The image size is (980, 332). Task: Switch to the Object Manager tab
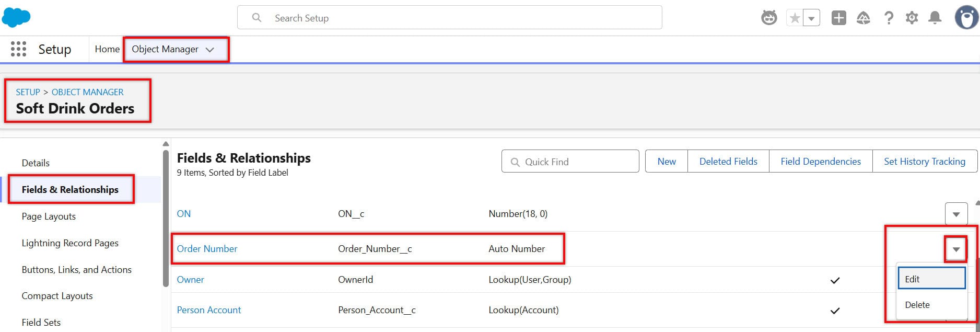[165, 49]
